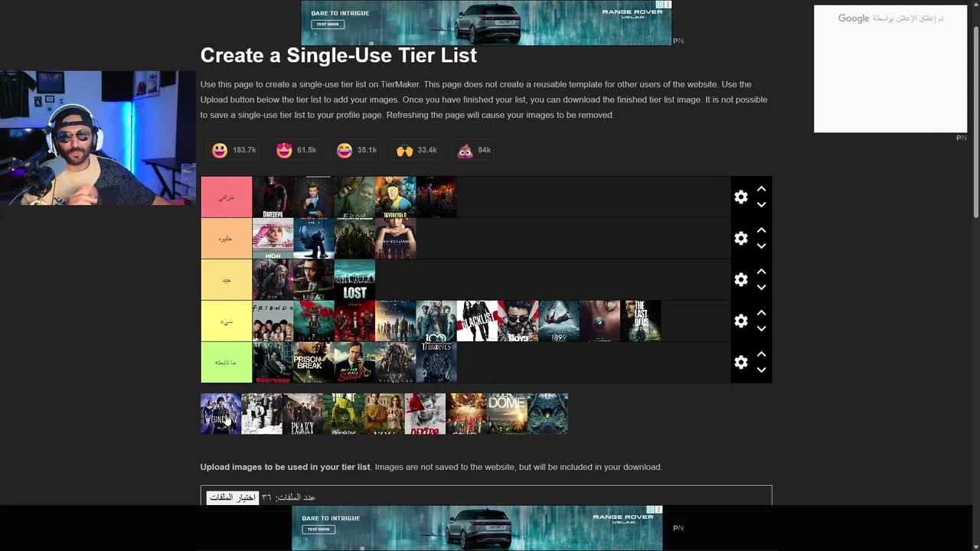Move the سيء row down with the arrow
The image size is (980, 551).
761,329
